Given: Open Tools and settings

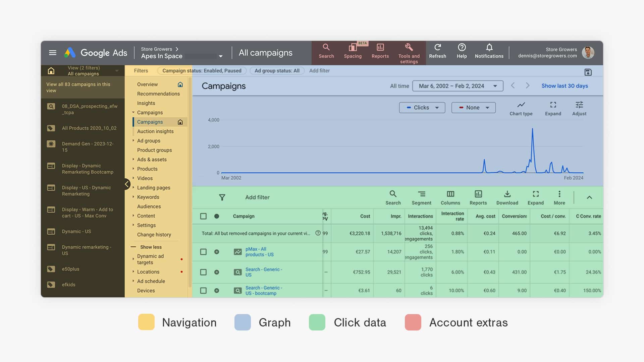Looking at the screenshot, I should click(x=409, y=53).
